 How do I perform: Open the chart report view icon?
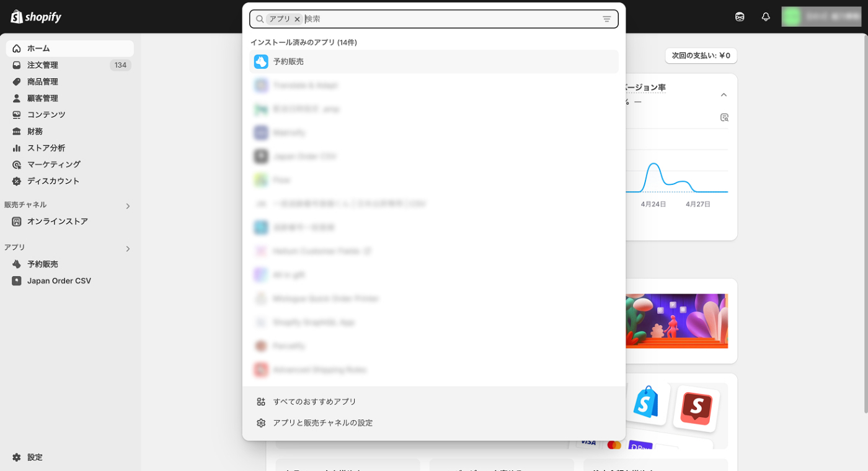click(x=724, y=117)
